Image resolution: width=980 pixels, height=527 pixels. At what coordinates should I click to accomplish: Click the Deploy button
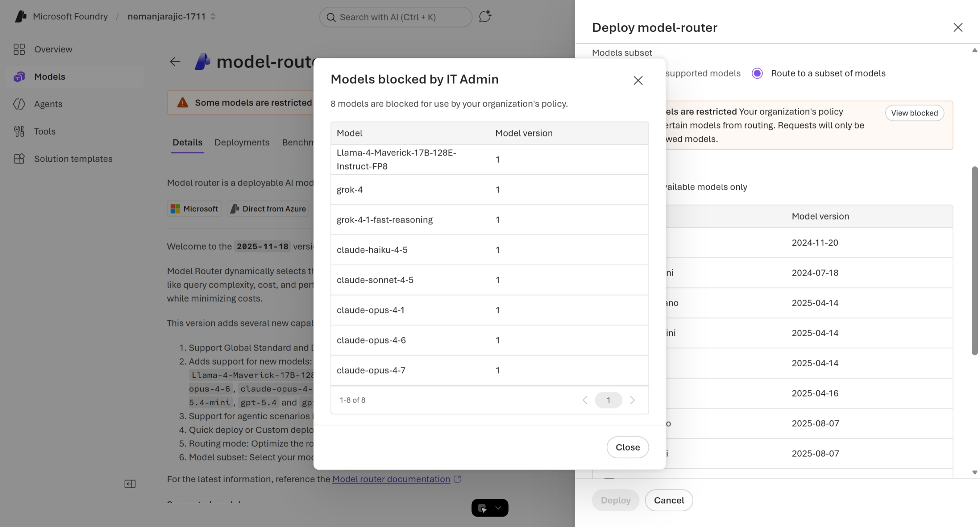click(x=616, y=501)
